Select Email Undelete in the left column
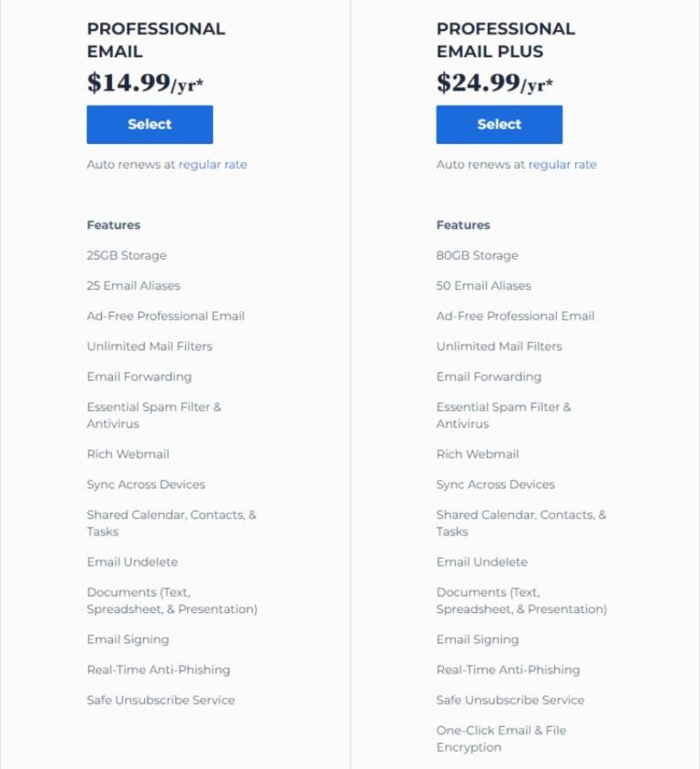 point(130,561)
